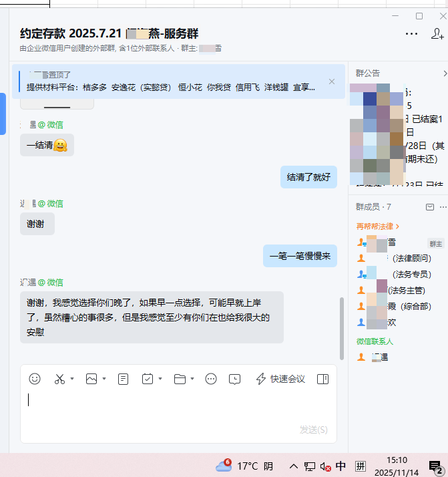Open the group more options ellipsis
The width and height of the screenshot is (448, 477).
pos(411,34)
